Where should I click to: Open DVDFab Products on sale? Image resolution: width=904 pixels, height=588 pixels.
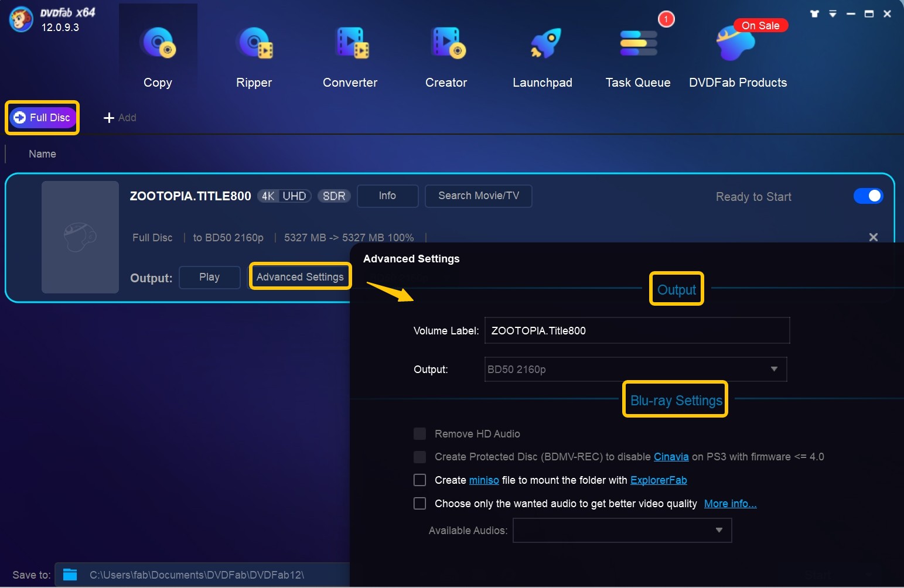(x=738, y=57)
